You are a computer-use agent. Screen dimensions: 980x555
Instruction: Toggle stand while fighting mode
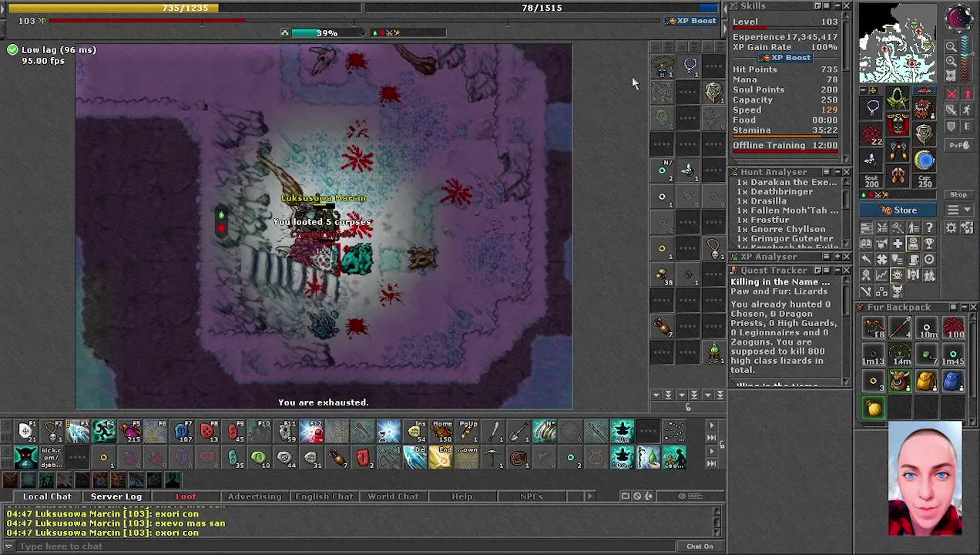(968, 93)
